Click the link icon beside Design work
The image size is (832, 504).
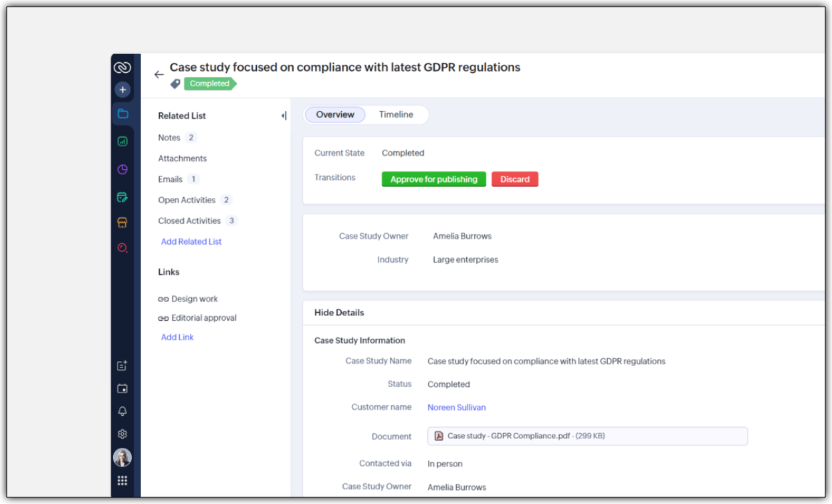coord(163,299)
